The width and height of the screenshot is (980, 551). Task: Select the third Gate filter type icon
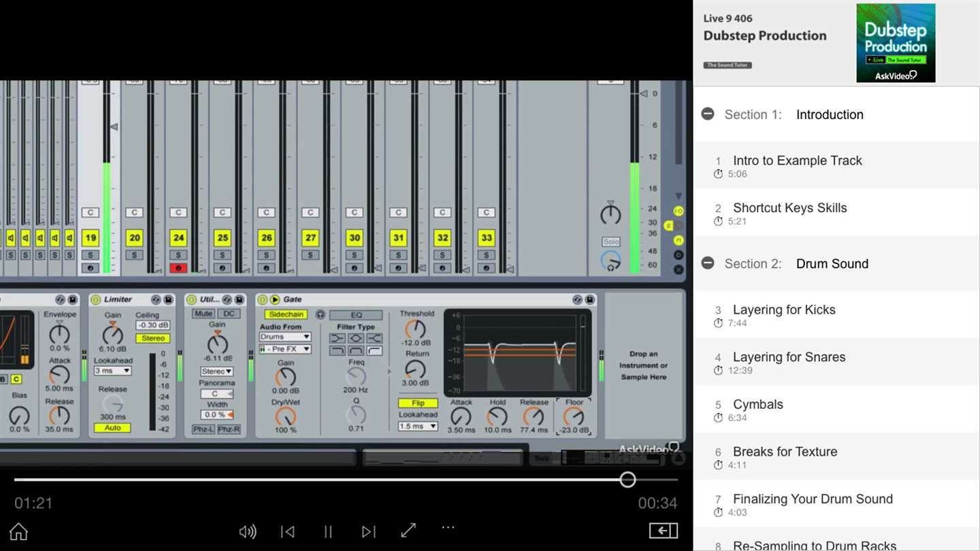coord(374,338)
